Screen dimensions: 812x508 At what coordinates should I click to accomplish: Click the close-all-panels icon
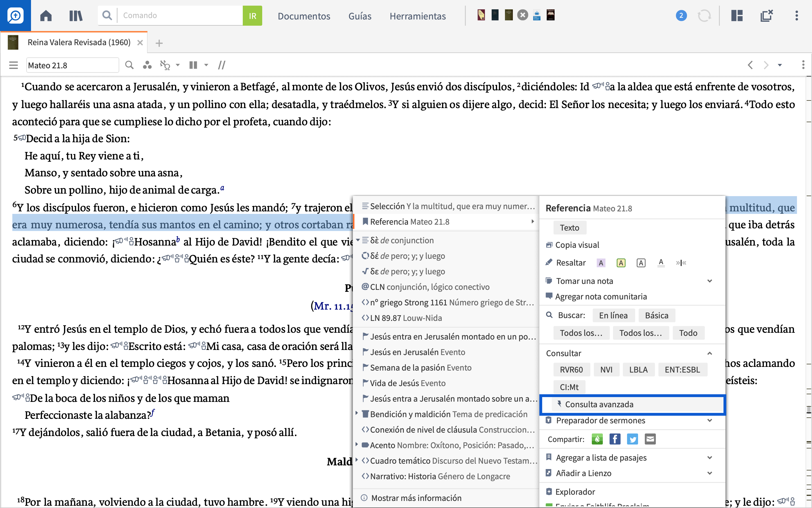[x=766, y=16]
